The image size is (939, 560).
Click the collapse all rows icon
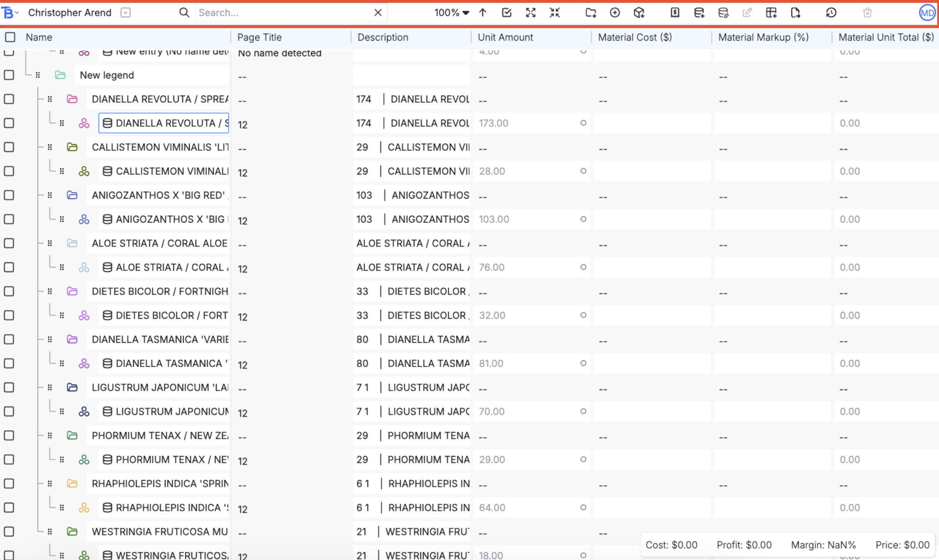555,13
